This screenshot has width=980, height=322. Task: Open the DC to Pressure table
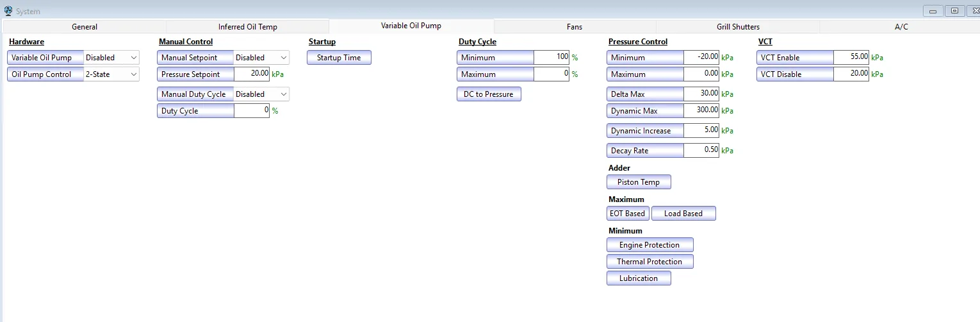489,94
